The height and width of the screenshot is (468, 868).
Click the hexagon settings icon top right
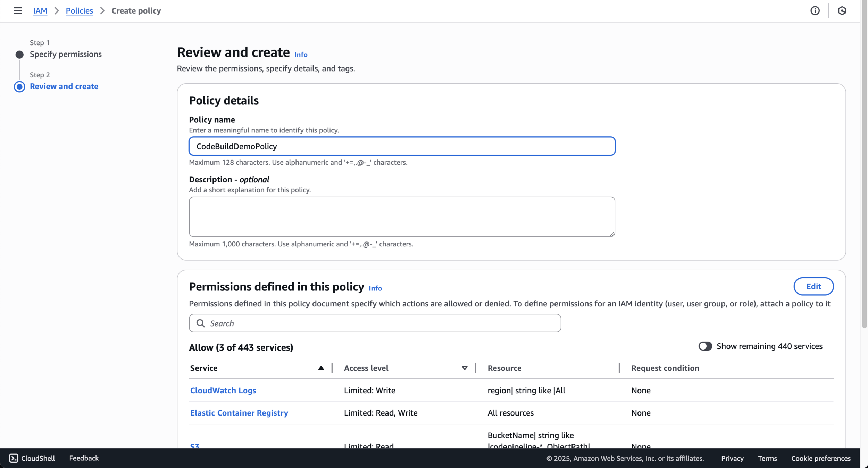point(842,11)
